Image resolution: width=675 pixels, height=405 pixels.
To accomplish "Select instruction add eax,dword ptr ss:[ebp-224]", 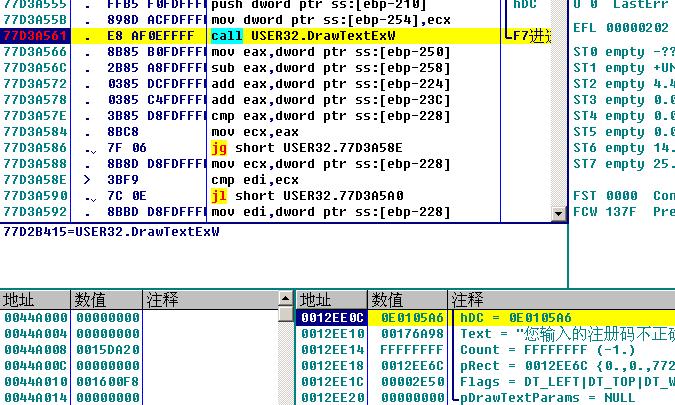I will tap(331, 84).
